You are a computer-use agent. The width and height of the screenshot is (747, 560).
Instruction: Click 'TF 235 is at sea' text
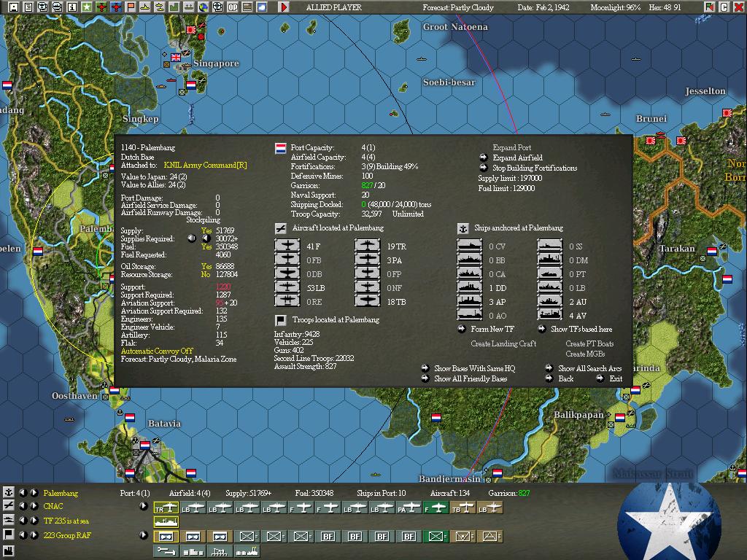66,521
